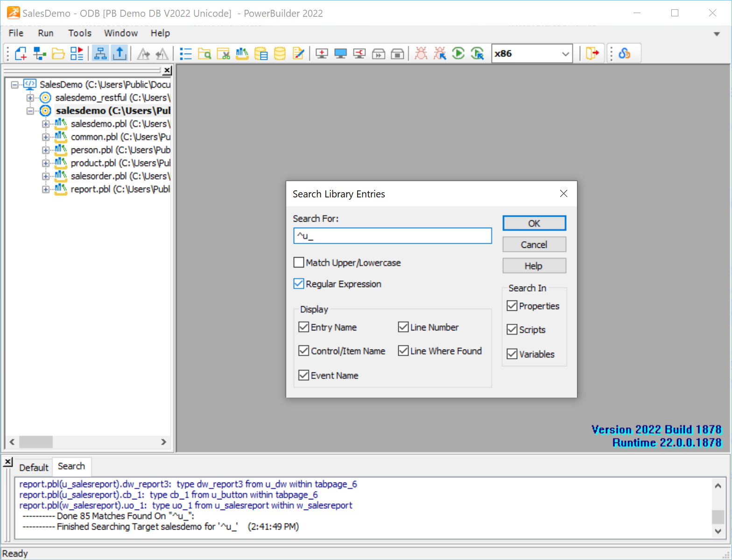Click the Inherit toolbar icon

point(40,54)
